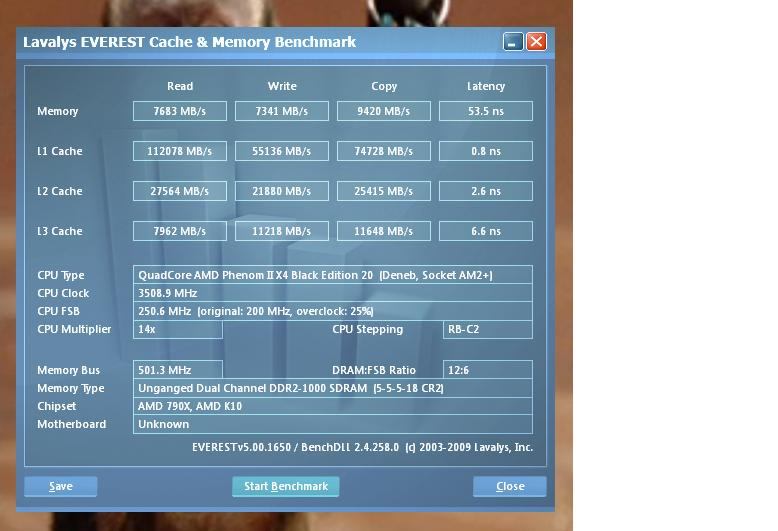Click the Motherboard label
This screenshot has width=778, height=531.
coord(71,424)
